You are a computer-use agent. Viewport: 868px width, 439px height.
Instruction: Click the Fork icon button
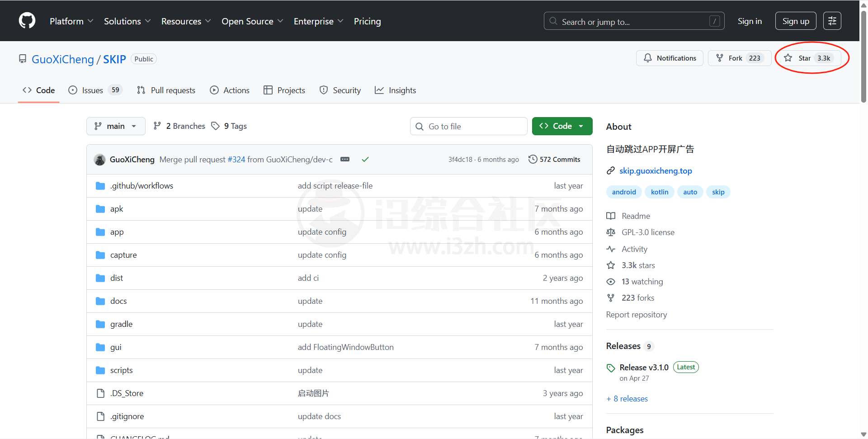click(739, 58)
